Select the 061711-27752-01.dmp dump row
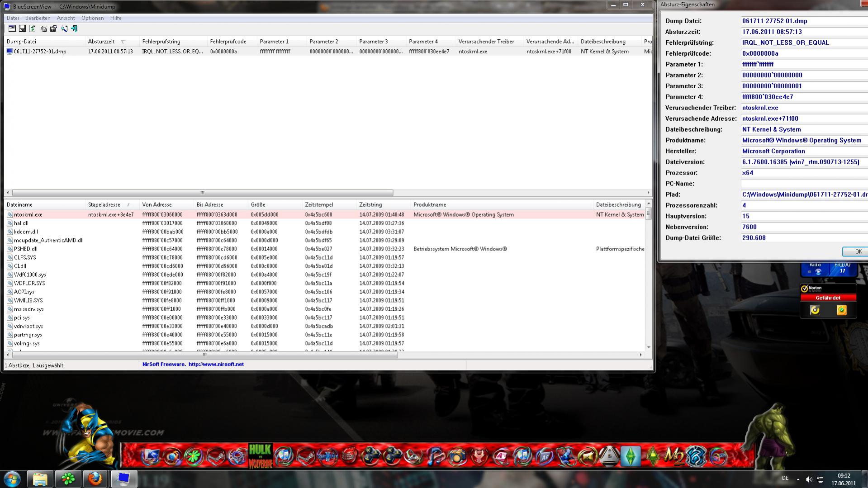This screenshot has height=488, width=868. coord(328,52)
